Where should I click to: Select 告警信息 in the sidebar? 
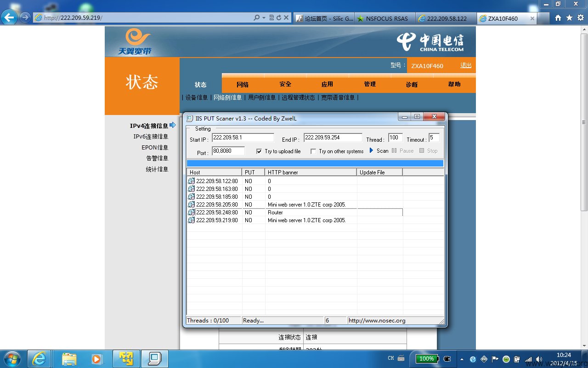coord(157,158)
